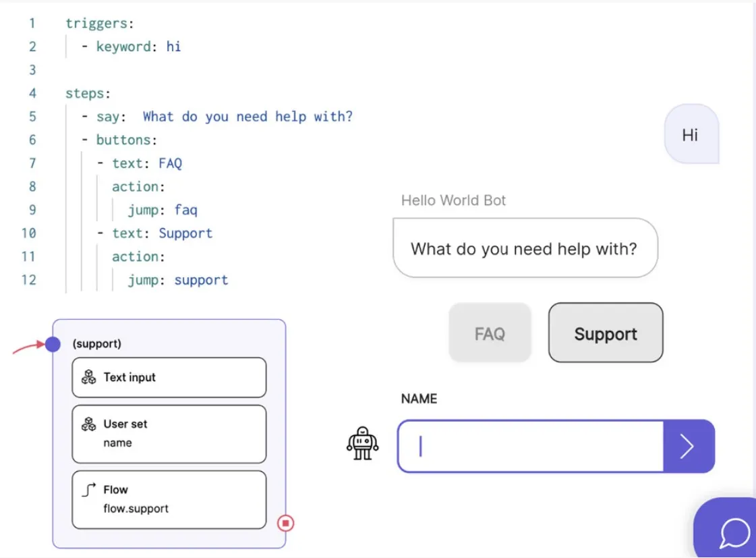Click the "keyword: hi" code line
The width and height of the screenshot is (756, 558).
pos(138,47)
